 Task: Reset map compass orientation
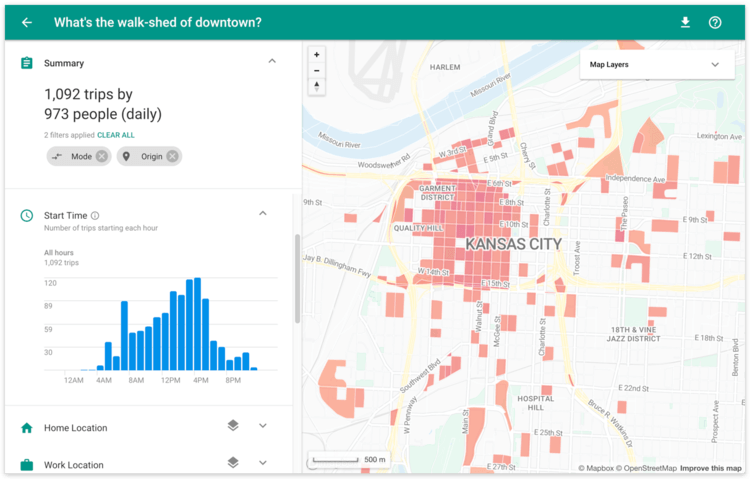[x=317, y=87]
